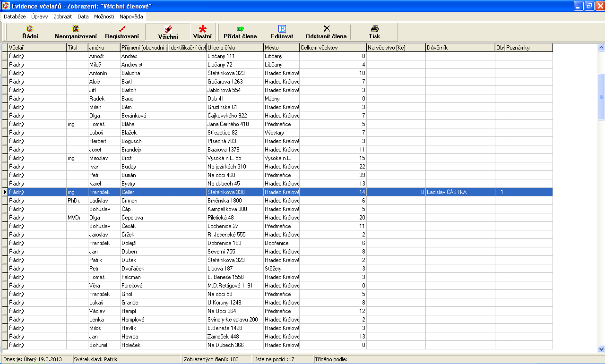Switch to Vlastní filter
This screenshot has height=364, width=605.
[x=203, y=32]
